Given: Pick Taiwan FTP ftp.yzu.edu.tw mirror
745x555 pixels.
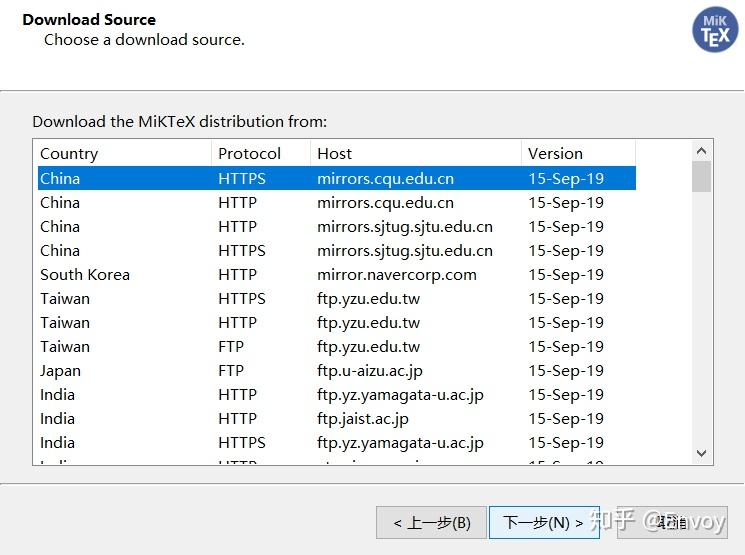Looking at the screenshot, I should [x=335, y=347].
